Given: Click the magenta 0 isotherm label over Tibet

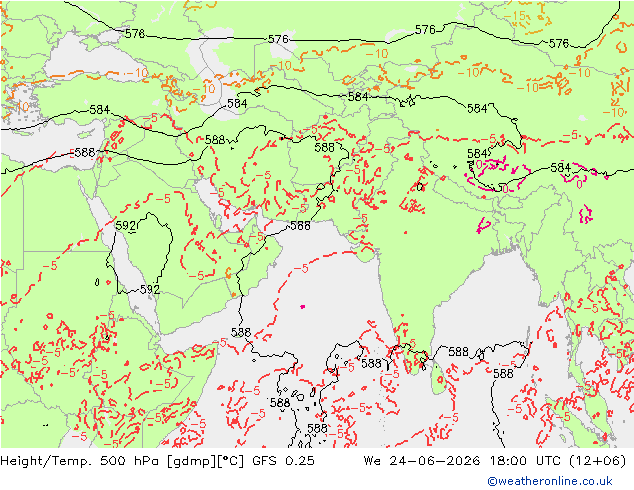Looking at the screenshot, I should (x=480, y=165).
